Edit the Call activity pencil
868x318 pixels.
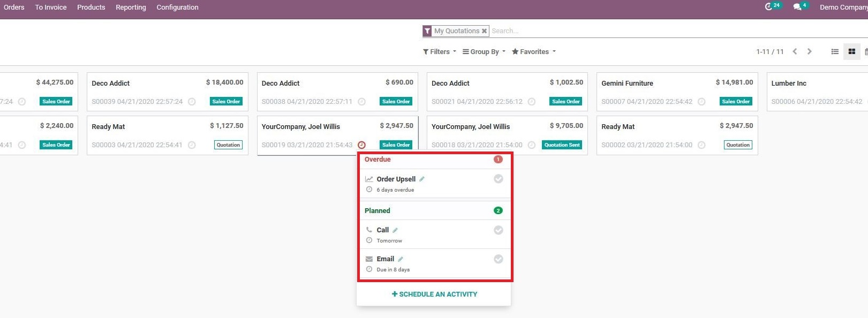(x=395, y=230)
